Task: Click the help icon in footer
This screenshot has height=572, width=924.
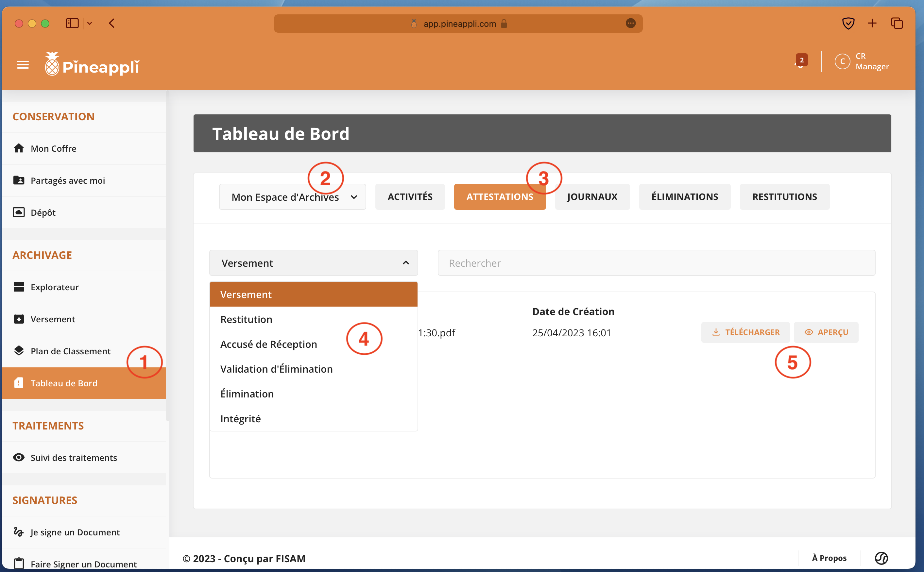Action: point(881,558)
